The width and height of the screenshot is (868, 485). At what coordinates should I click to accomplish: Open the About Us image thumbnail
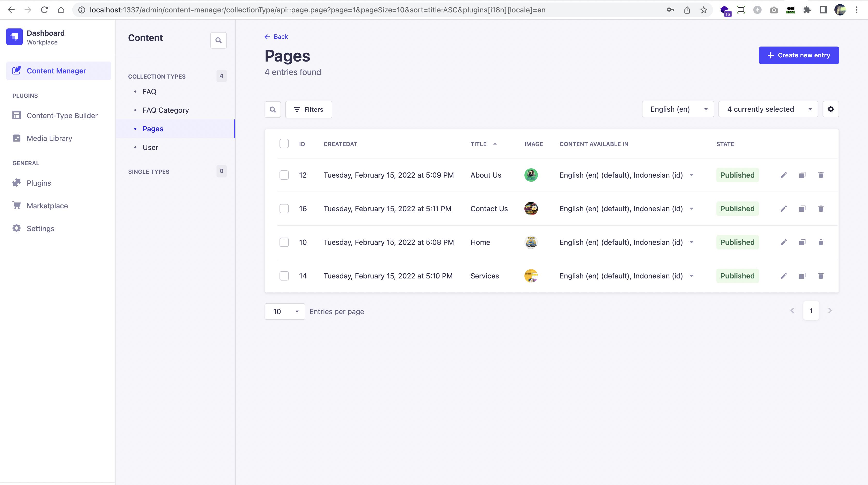[531, 175]
